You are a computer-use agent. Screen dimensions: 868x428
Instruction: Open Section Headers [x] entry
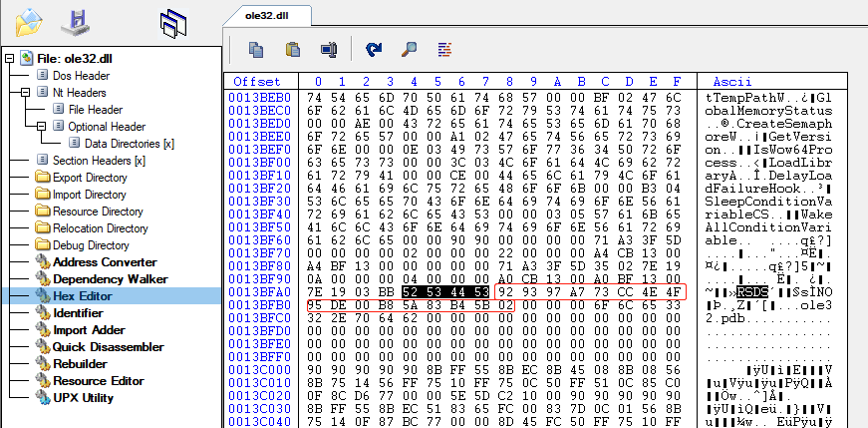click(99, 161)
